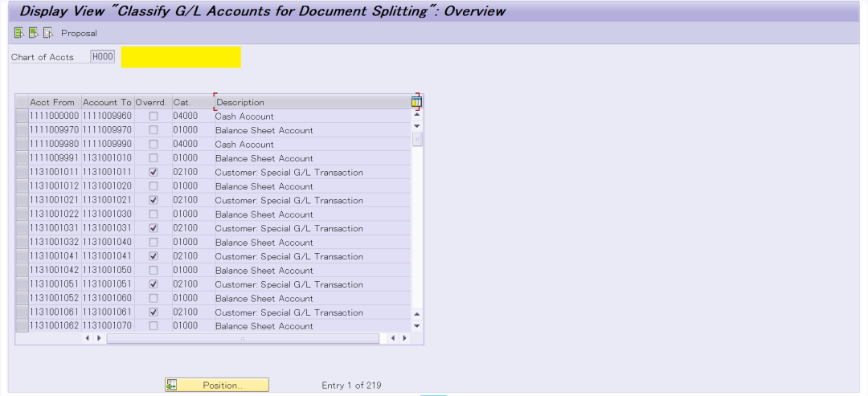This screenshot has height=396, width=868.
Task: Select row marker for account 1131001052
Action: click(23, 298)
